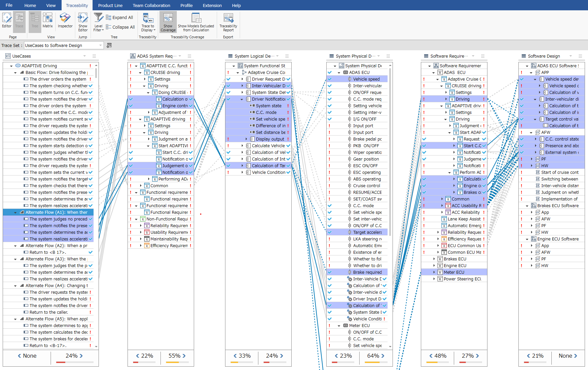Open ADAS System Req column menu icon

pyautogui.click(x=189, y=56)
